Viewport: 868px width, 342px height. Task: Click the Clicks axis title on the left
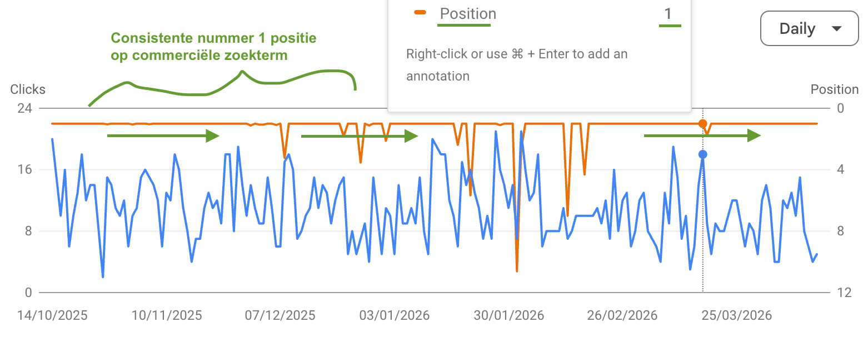click(28, 89)
